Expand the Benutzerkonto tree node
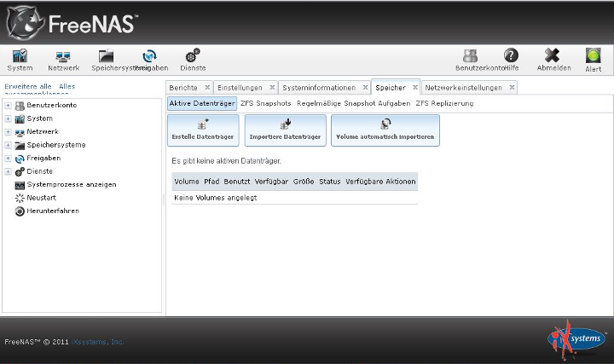614x364 pixels. pyautogui.click(x=8, y=106)
